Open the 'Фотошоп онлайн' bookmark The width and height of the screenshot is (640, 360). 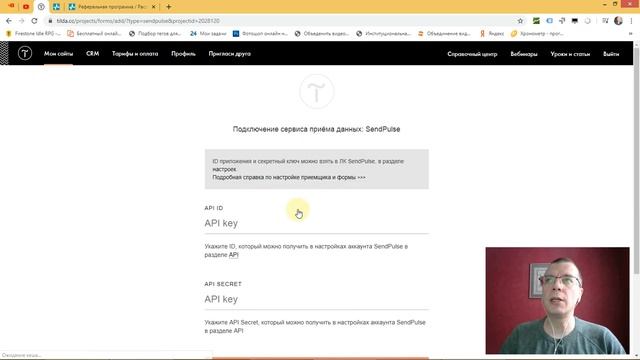[260, 34]
